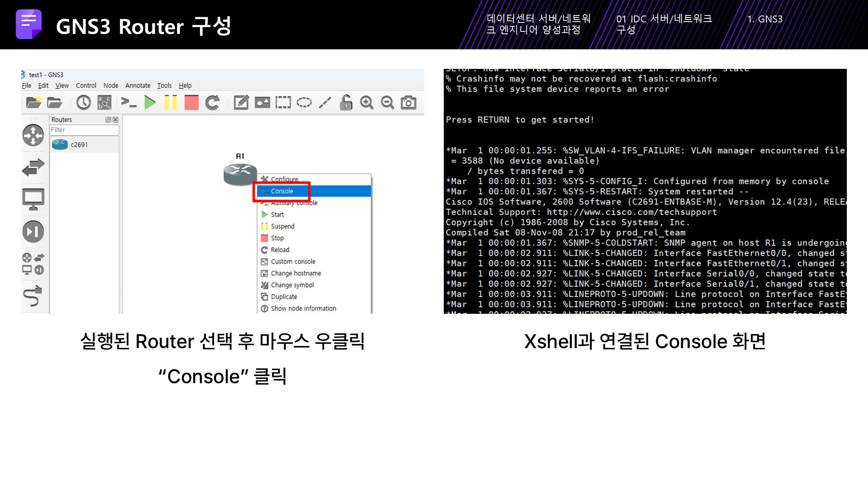Click the Zoom in magnifier icon
Screen dimensions: 868x489
click(366, 103)
